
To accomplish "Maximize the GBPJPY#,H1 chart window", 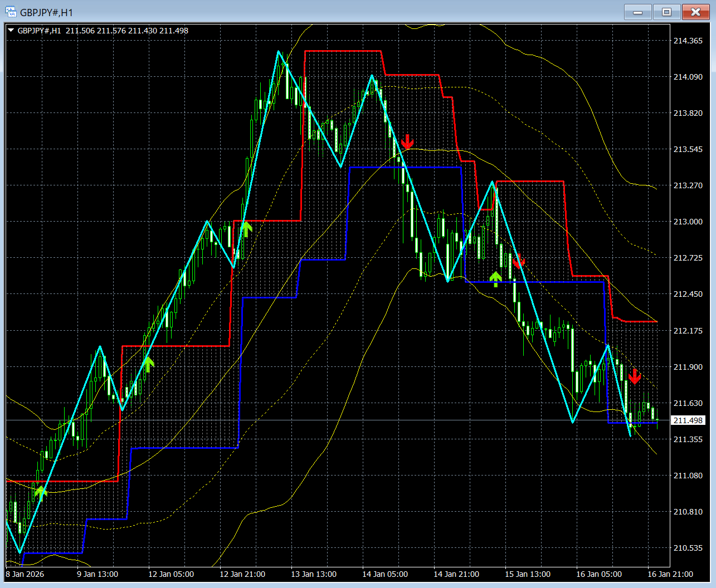I will tap(667, 12).
